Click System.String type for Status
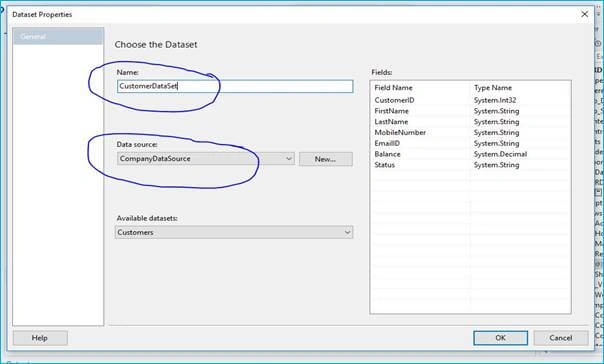 click(496, 165)
